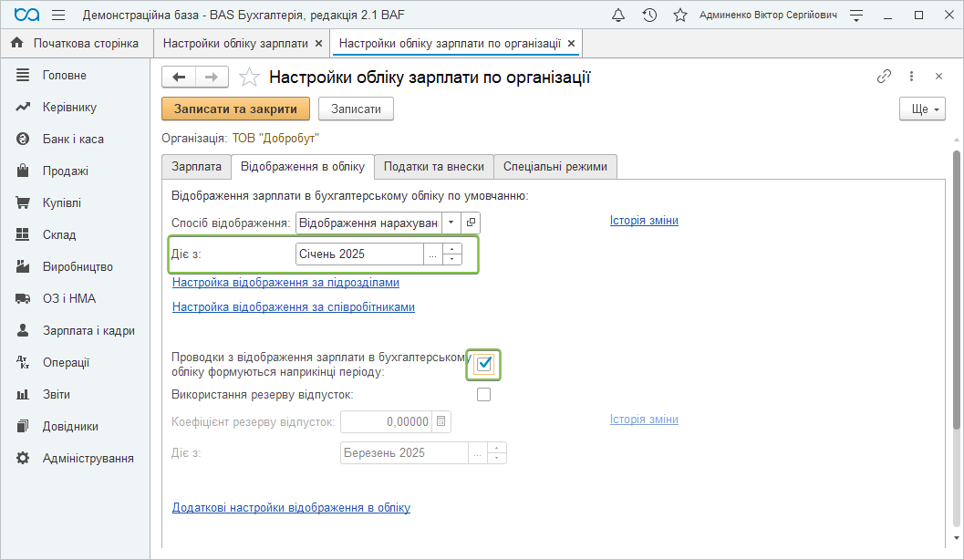
Task: Switch to the Податки та внески tab
Action: (433, 167)
